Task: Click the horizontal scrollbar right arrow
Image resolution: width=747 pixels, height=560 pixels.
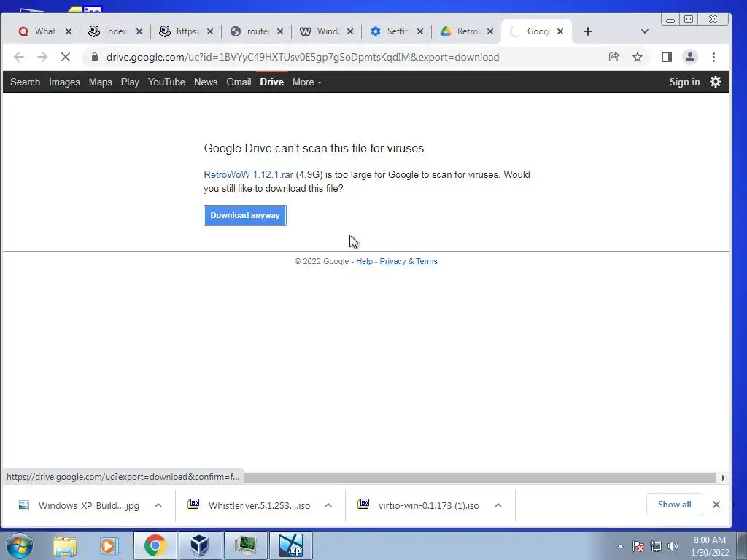Action: pos(723,478)
